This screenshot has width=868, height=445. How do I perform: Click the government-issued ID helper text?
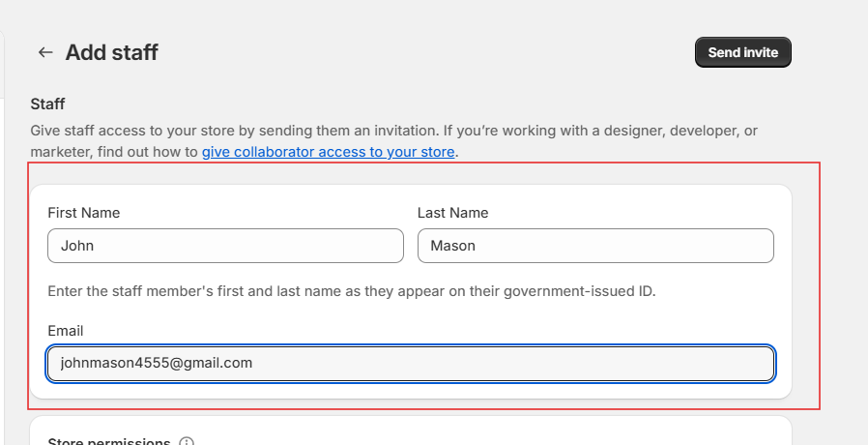coord(352,291)
